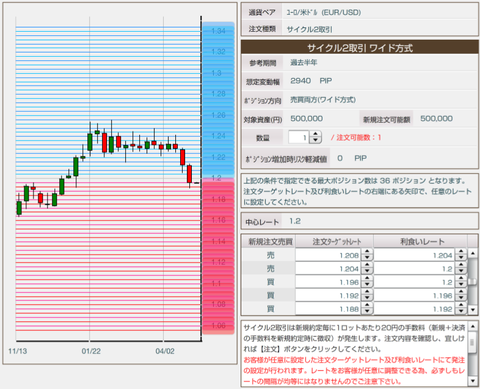Viewport: 480px width, 389px height.
Task: Click the 利食いレート column header
Action: 420,241
